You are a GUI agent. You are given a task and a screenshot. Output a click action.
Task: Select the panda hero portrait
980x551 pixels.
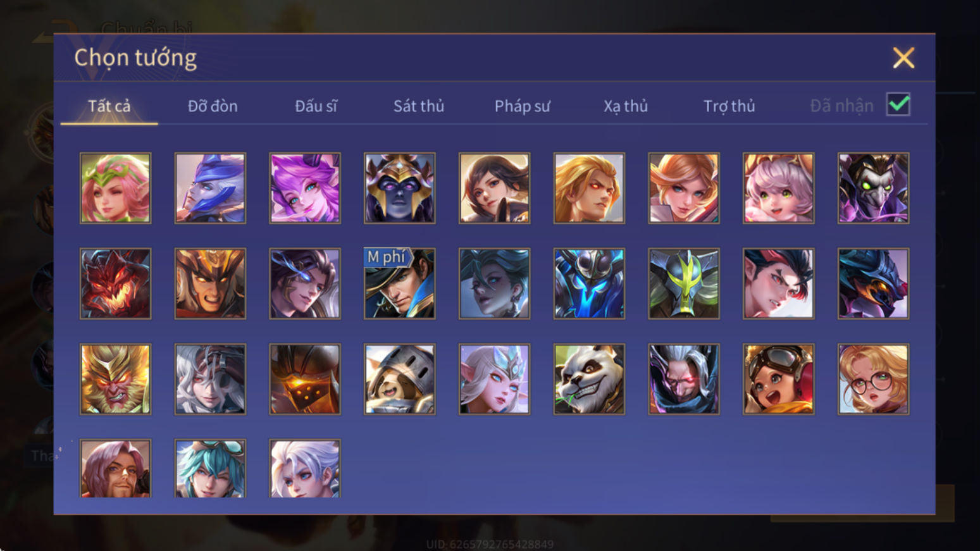pyautogui.click(x=589, y=379)
